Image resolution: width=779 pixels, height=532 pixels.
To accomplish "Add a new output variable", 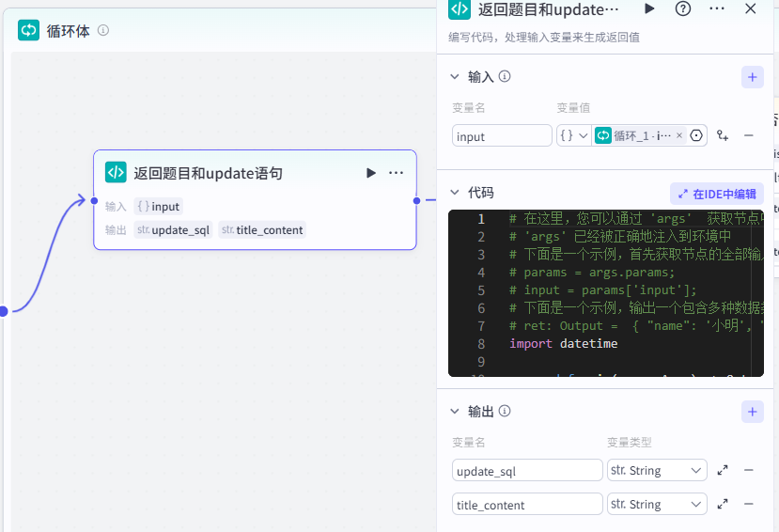I will [x=752, y=412].
